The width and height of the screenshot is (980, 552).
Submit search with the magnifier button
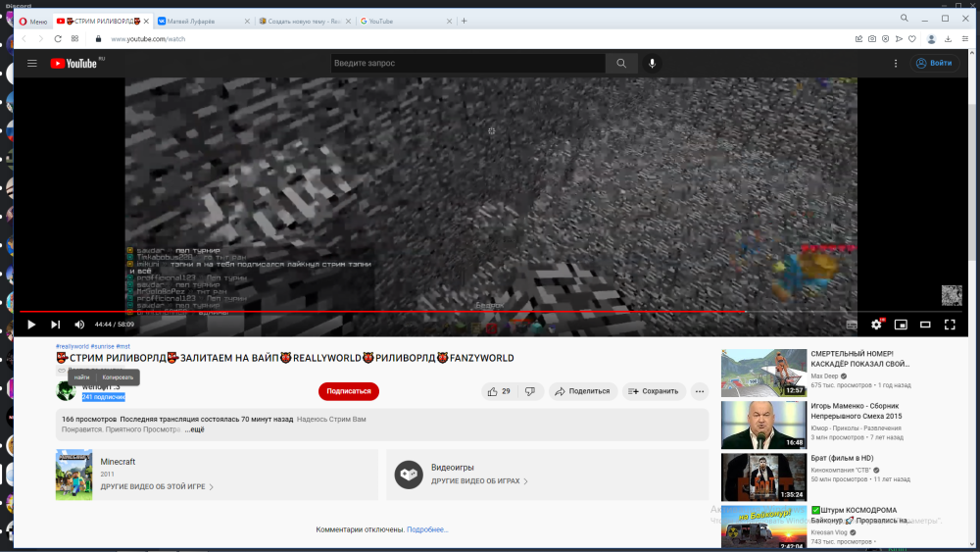click(x=621, y=63)
